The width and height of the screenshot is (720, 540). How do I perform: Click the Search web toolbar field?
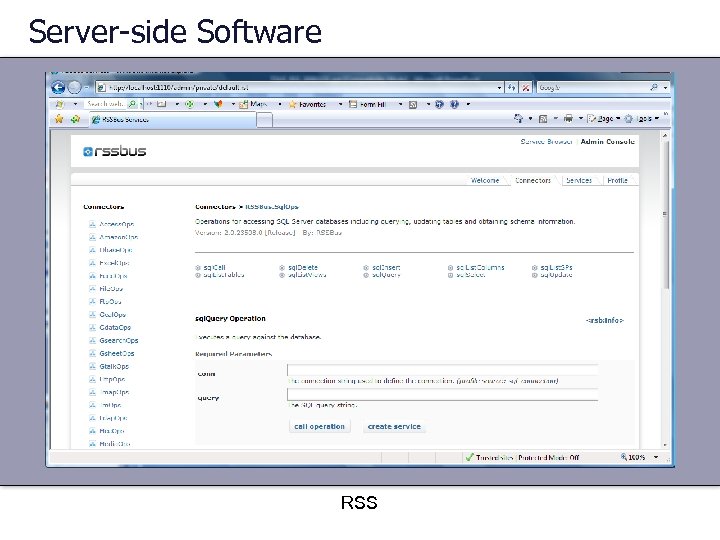[106, 104]
